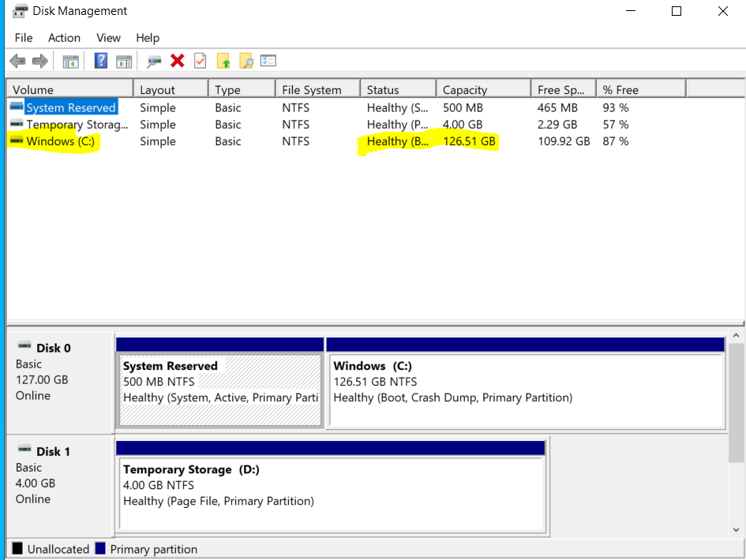The height and width of the screenshot is (560, 746).
Task: Click the Disk 0 drive icon
Action: pos(24,345)
